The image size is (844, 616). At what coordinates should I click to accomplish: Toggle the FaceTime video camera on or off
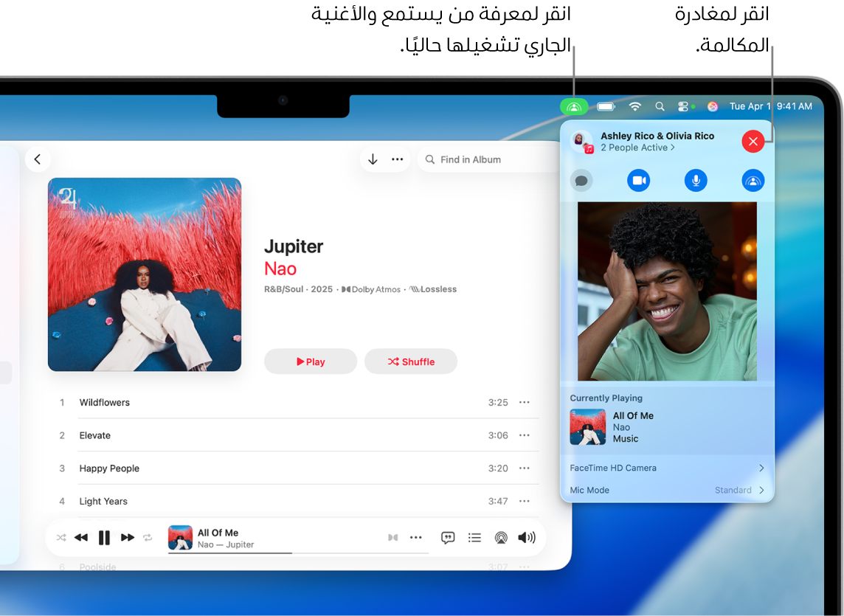[638, 180]
